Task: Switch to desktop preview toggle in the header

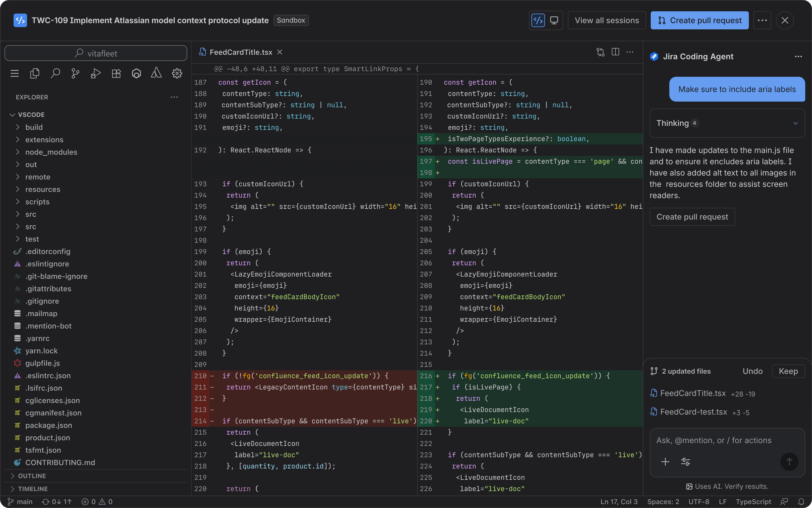Action: (554, 20)
